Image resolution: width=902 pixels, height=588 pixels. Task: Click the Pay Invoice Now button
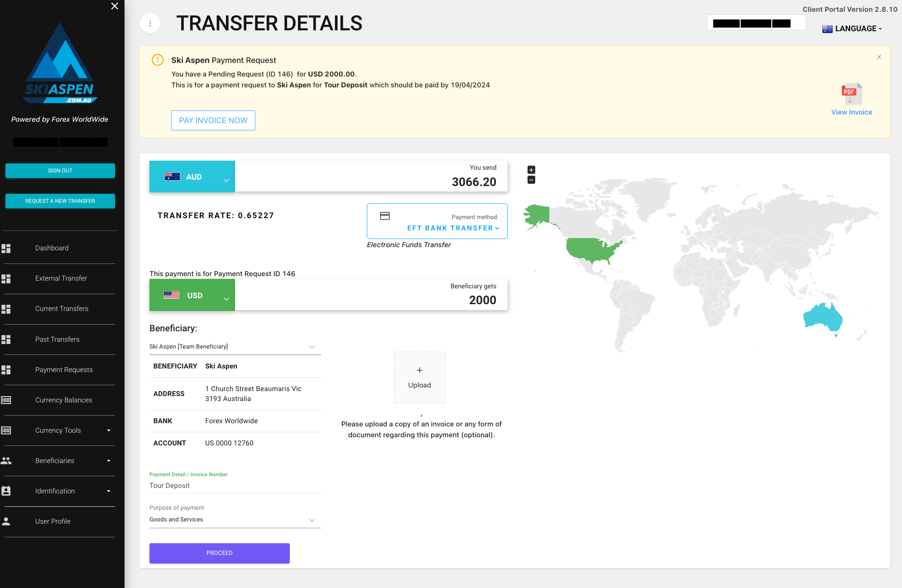(213, 120)
